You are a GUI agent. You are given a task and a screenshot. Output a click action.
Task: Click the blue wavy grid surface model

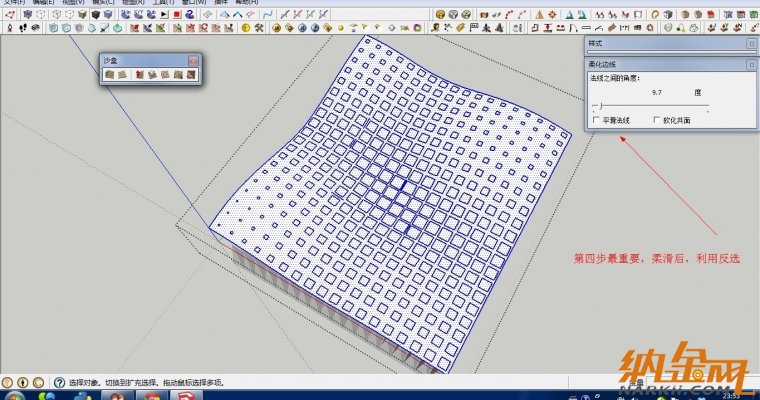[x=400, y=190]
